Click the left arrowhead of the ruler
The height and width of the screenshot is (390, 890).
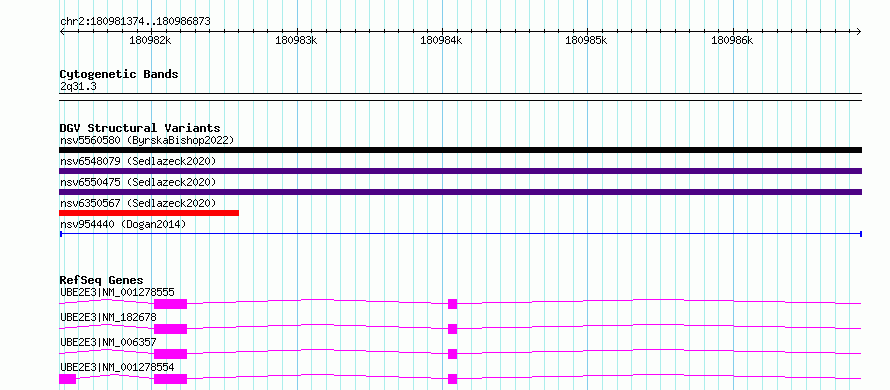pos(62,32)
